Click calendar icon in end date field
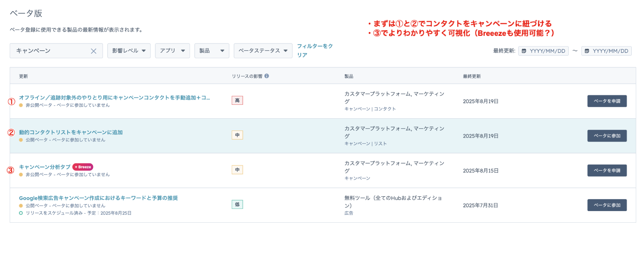Viewport: 644px width, 262px height. [587, 51]
